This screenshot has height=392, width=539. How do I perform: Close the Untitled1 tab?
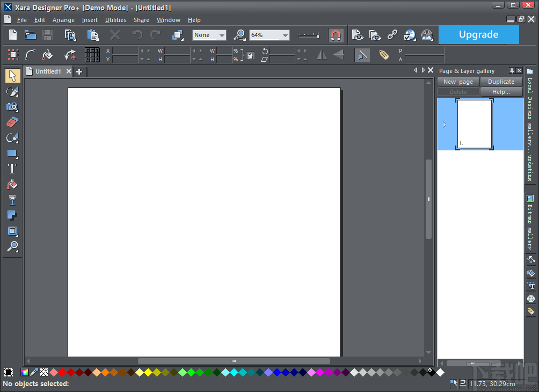pos(69,71)
